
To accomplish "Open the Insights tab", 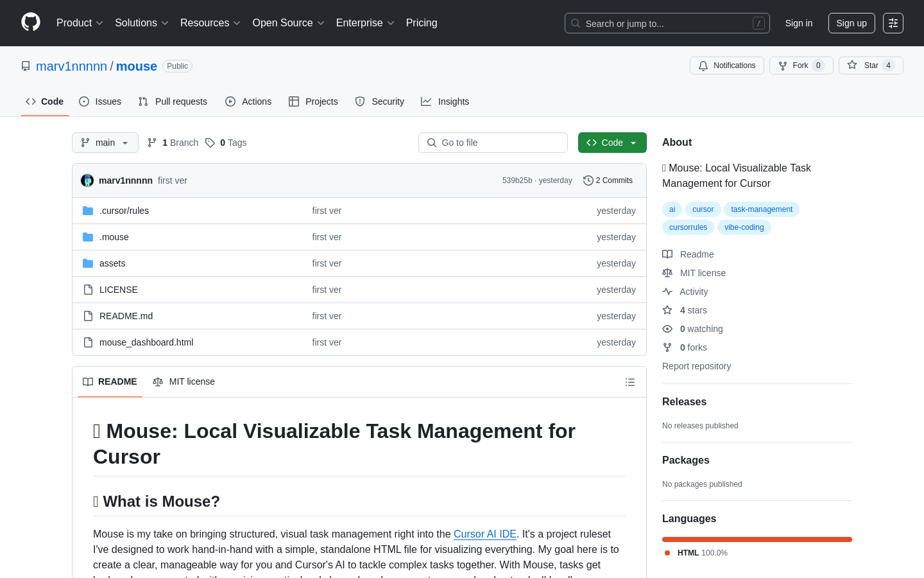I will point(445,101).
